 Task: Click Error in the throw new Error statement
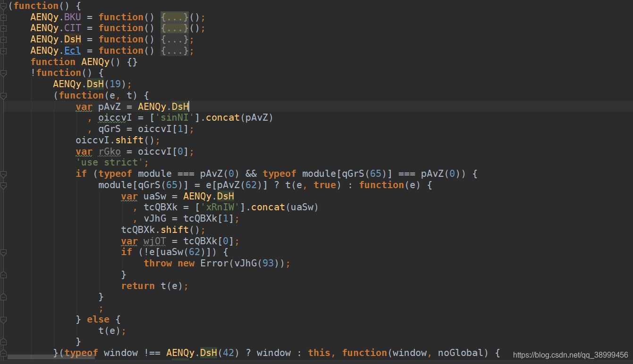[x=214, y=263]
